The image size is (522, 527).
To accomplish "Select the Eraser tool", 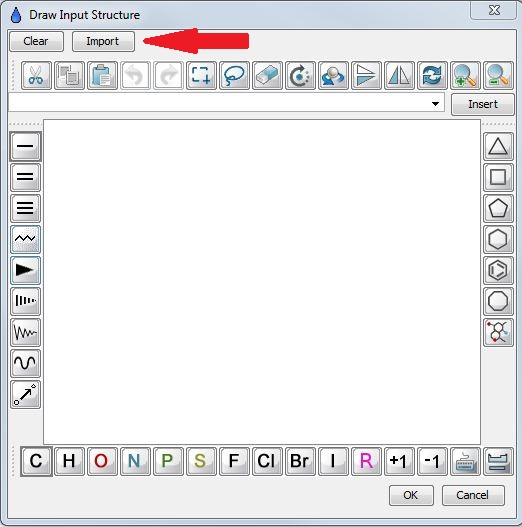I will [267, 75].
